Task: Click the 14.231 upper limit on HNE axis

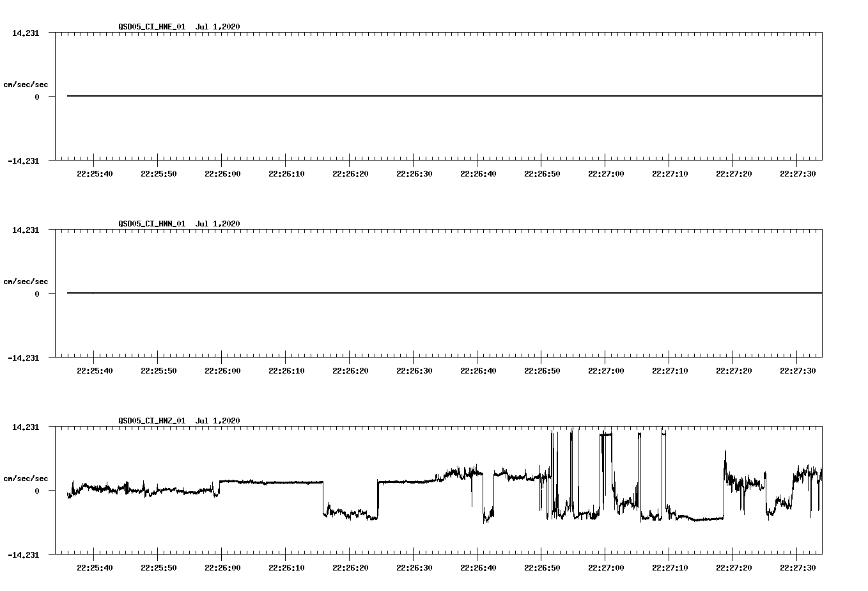Action: (x=26, y=33)
